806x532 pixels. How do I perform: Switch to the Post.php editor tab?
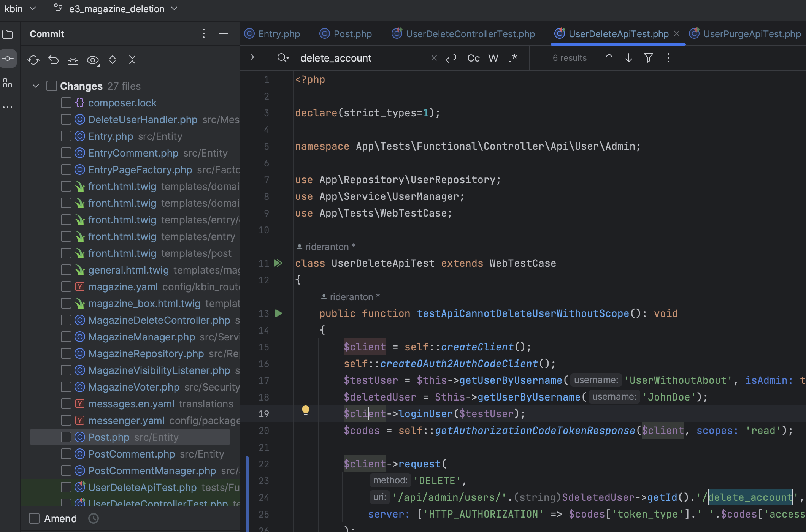tap(346, 34)
